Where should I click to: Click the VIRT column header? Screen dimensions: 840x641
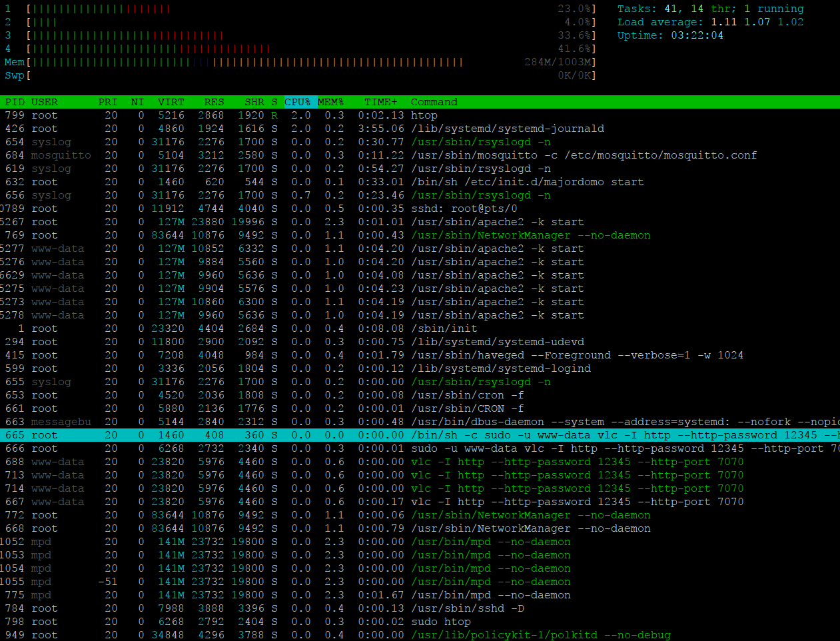(x=171, y=102)
